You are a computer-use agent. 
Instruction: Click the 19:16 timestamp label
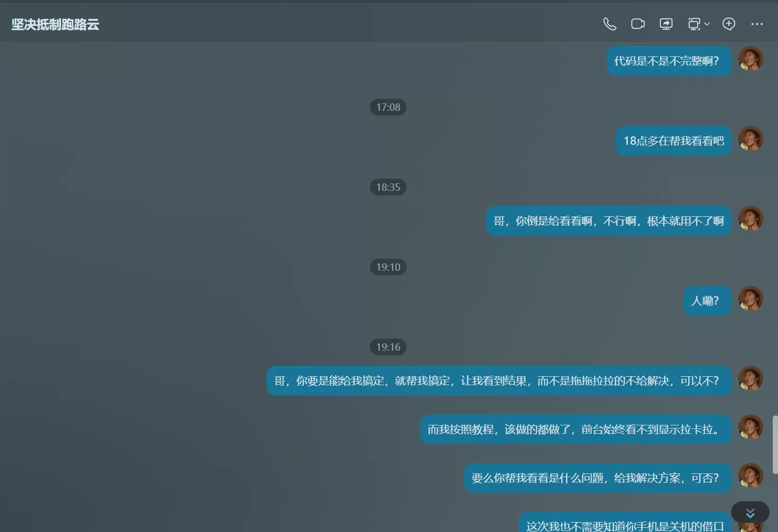pyautogui.click(x=388, y=347)
